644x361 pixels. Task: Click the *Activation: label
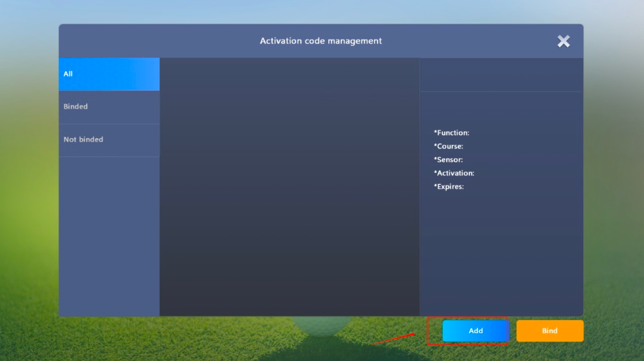454,174
